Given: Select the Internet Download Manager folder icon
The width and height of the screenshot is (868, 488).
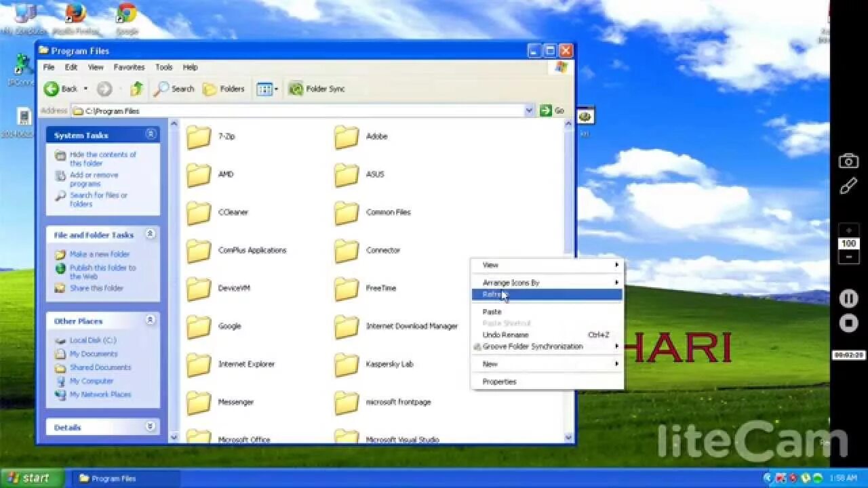Looking at the screenshot, I should point(347,326).
